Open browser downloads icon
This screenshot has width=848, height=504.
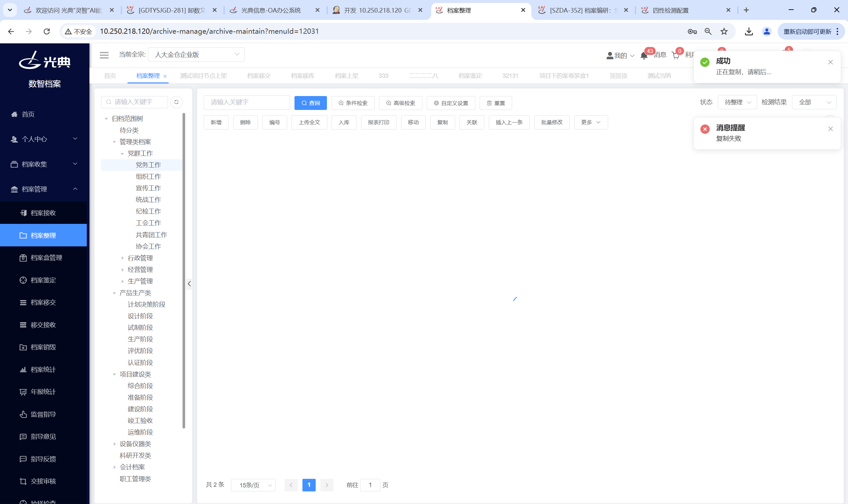749,31
